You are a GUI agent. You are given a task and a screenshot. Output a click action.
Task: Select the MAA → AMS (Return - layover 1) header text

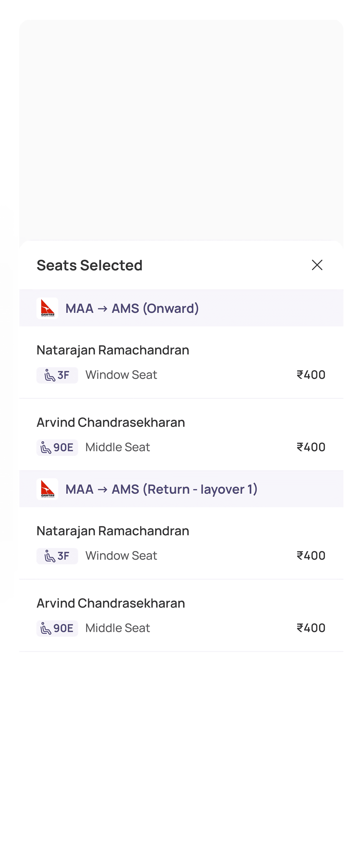161,489
